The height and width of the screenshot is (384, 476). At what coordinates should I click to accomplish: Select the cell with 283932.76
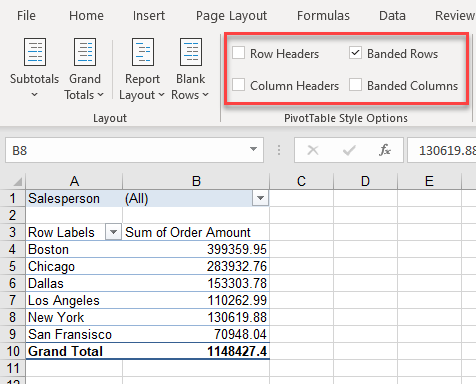click(x=196, y=266)
